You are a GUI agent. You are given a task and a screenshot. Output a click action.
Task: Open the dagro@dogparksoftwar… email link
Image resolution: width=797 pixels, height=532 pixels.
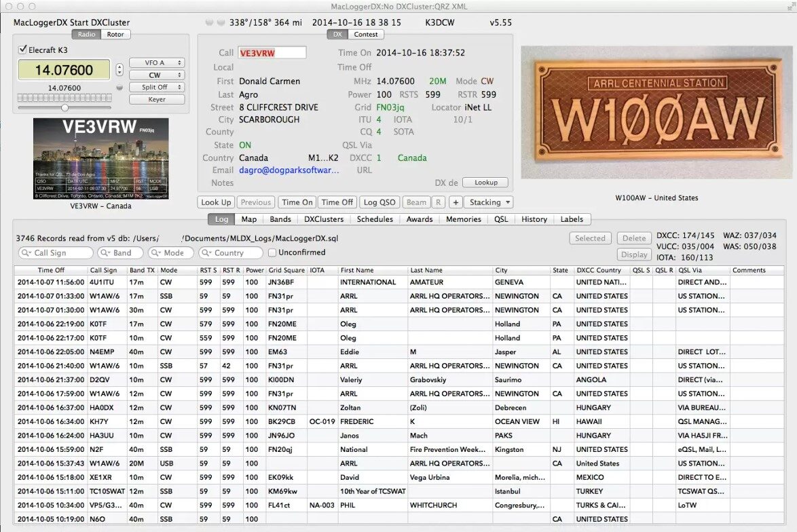(289, 170)
